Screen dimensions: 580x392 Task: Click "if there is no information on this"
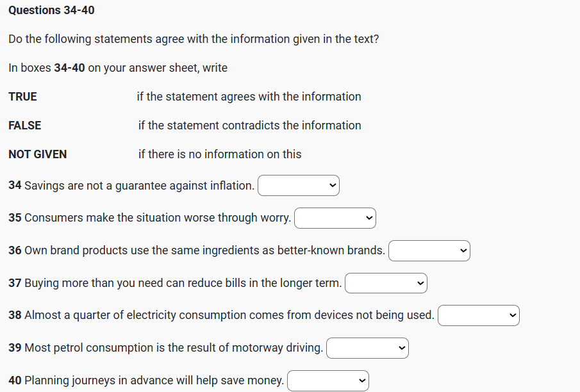(x=219, y=154)
